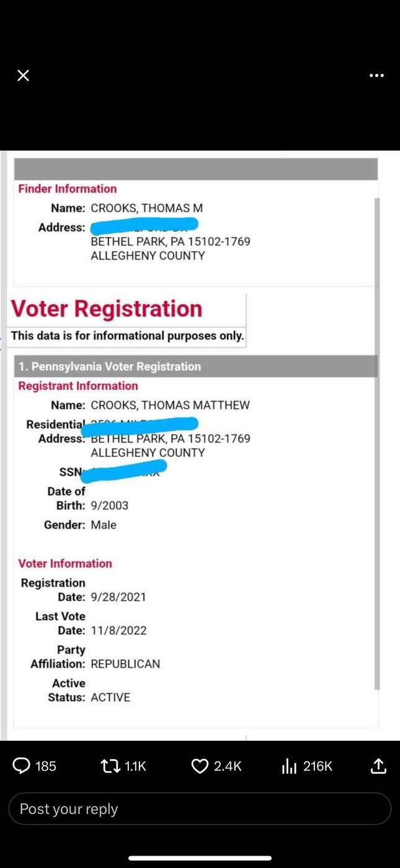Close the image viewer with the X
The width and height of the screenshot is (400, 868).
coord(23,76)
